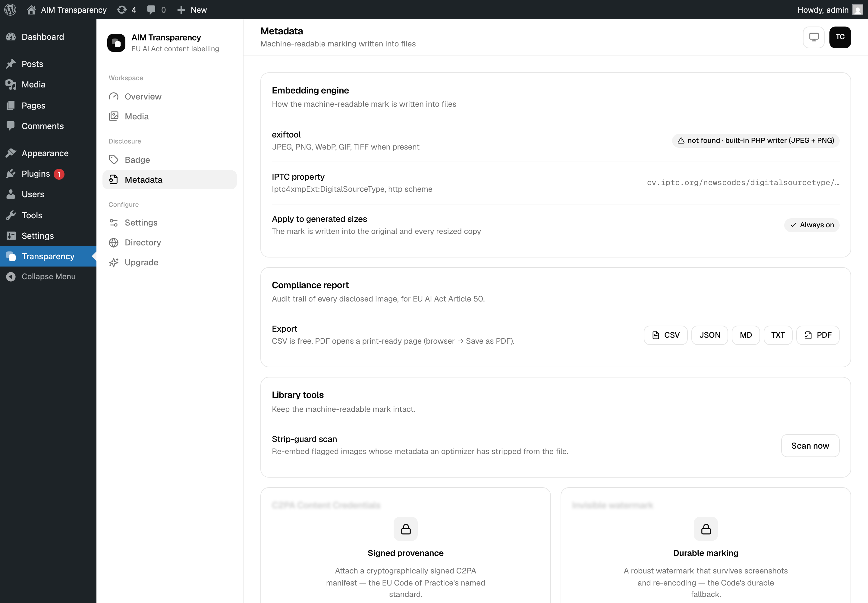Export the report as JSON
The width and height of the screenshot is (868, 603).
click(x=710, y=335)
